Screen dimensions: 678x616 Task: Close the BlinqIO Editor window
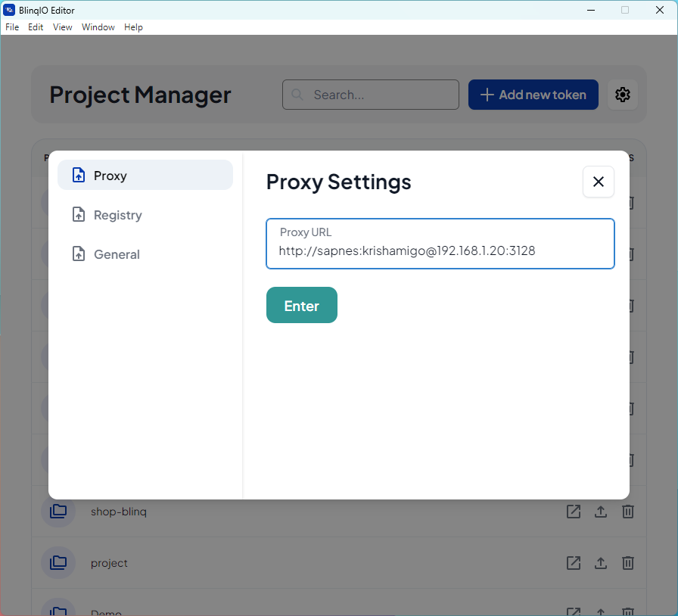tap(659, 10)
